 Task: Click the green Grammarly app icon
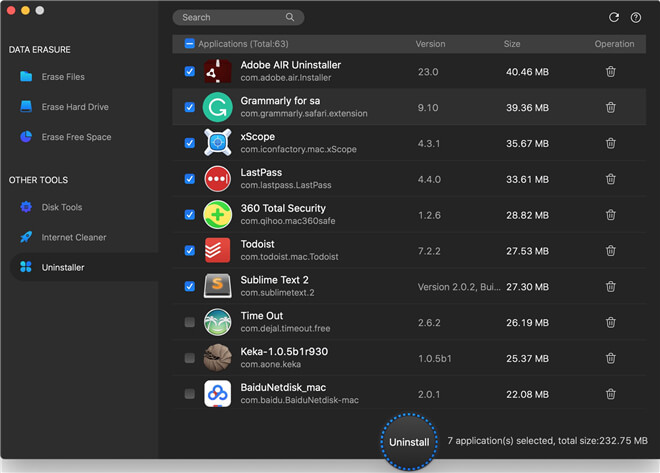(x=218, y=107)
